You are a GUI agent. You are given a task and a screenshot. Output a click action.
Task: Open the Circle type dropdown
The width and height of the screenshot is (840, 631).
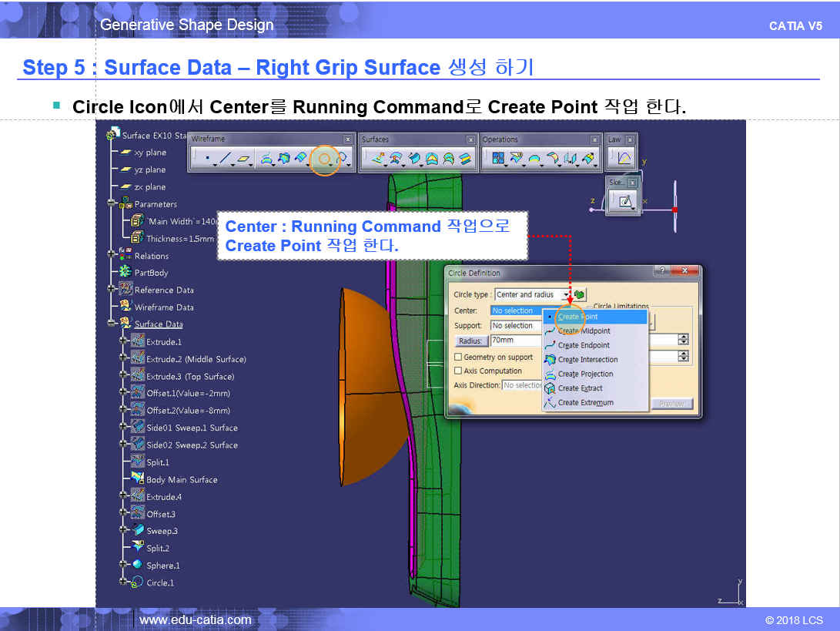click(x=567, y=294)
